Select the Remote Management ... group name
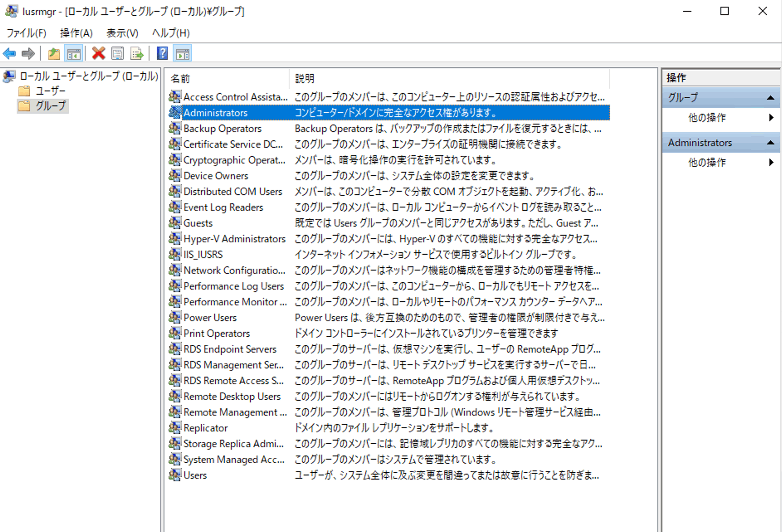This screenshot has width=782, height=532. click(235, 412)
